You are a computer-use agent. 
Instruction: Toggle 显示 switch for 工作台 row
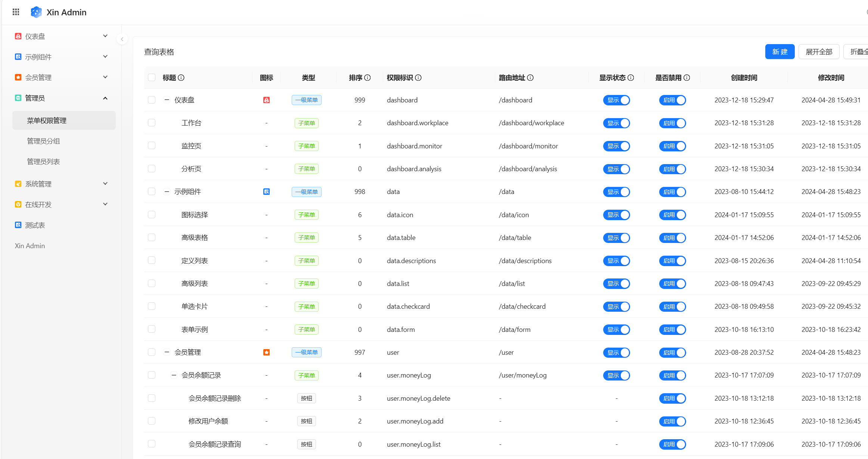(616, 123)
